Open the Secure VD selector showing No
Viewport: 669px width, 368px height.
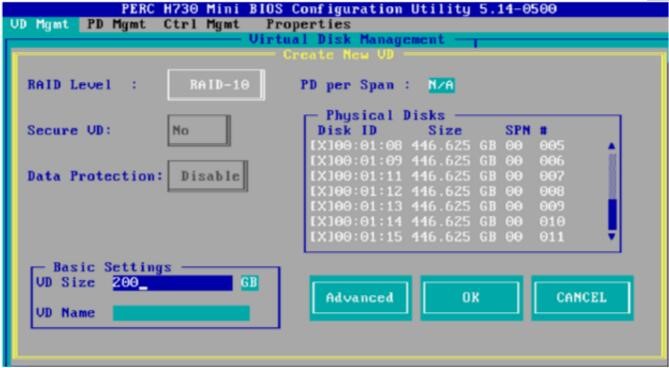[199, 130]
